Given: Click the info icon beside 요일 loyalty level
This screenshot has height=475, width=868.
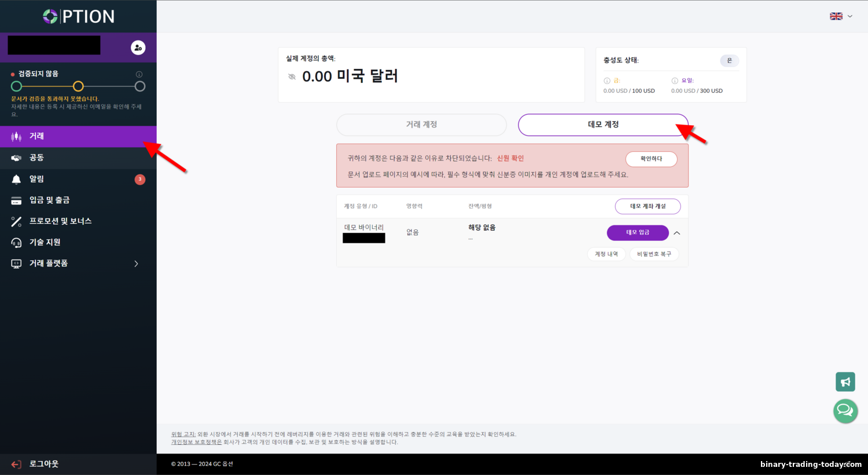Looking at the screenshot, I should click(x=675, y=81).
